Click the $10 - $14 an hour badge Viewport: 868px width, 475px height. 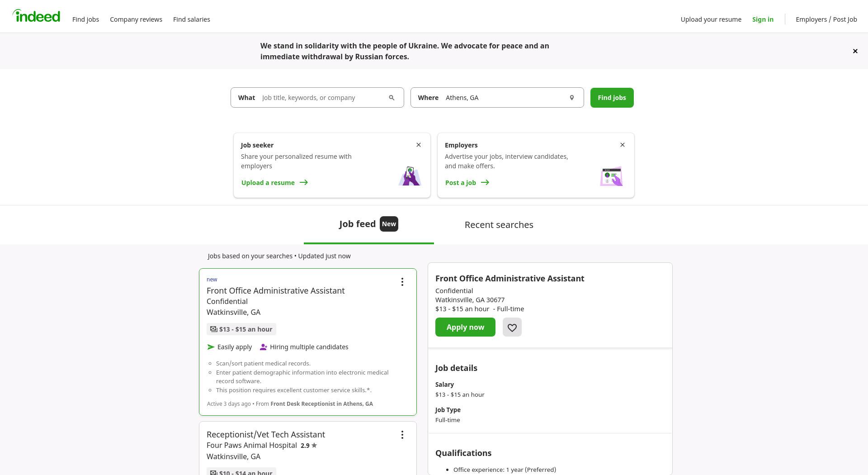coord(241,471)
